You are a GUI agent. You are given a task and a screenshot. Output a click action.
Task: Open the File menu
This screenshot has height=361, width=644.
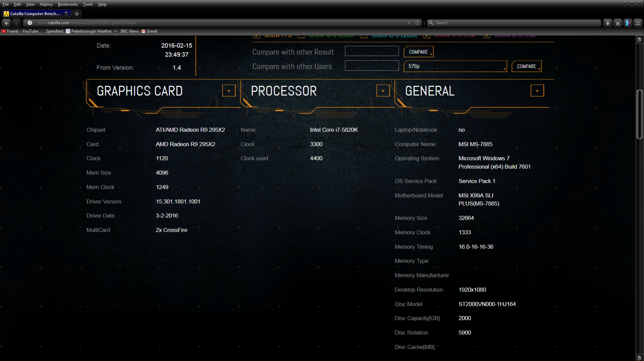pyautogui.click(x=6, y=4)
